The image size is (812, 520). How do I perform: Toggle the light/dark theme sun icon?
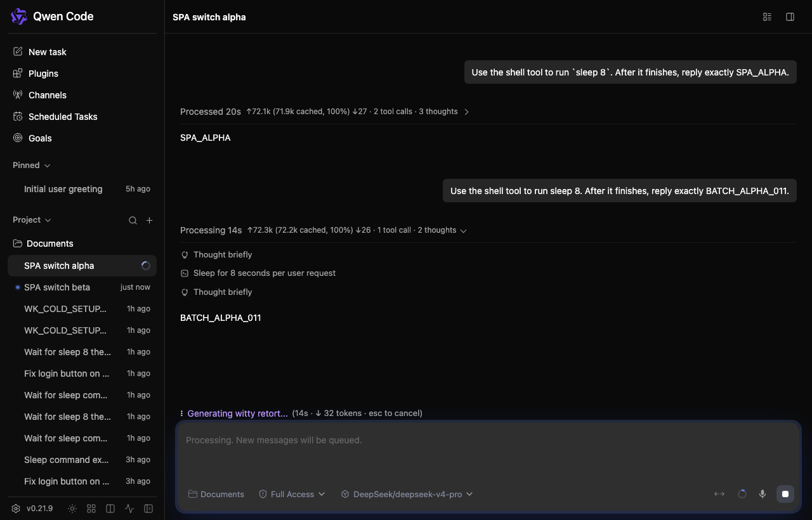click(72, 509)
